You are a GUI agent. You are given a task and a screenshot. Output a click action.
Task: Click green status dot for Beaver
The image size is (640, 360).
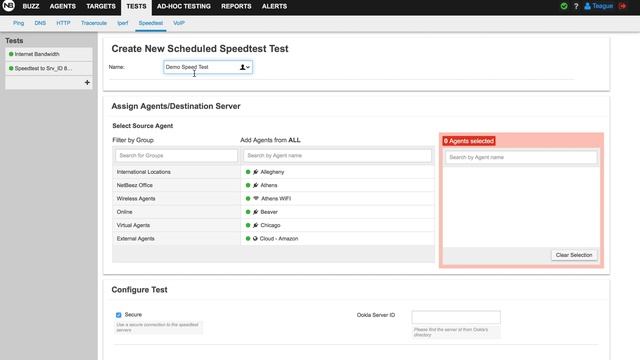point(248,212)
